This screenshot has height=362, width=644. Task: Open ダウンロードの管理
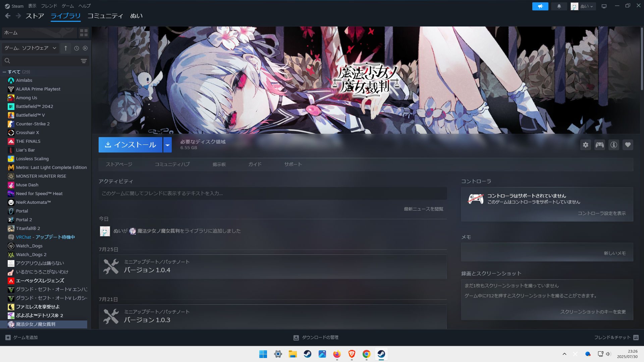[x=316, y=338]
